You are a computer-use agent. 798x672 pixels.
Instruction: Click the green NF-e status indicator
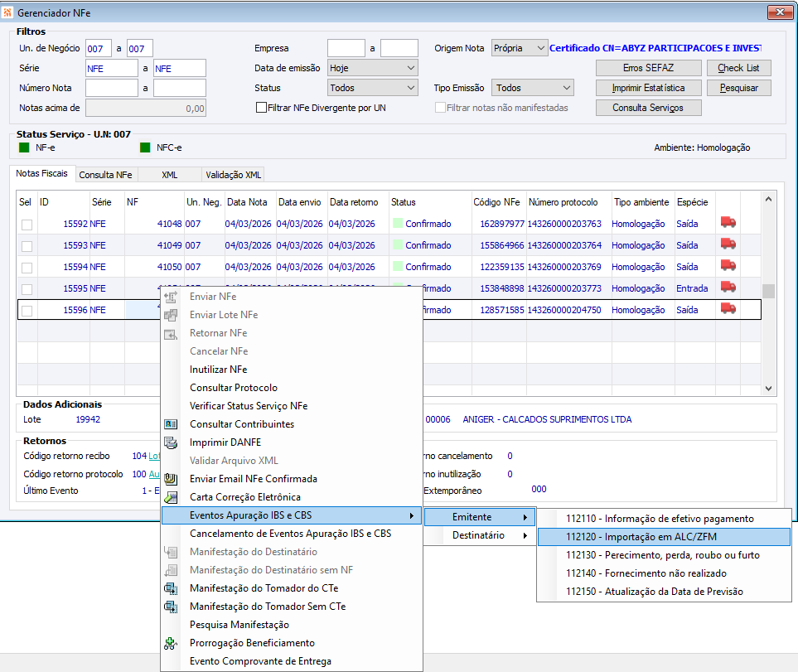[24, 147]
